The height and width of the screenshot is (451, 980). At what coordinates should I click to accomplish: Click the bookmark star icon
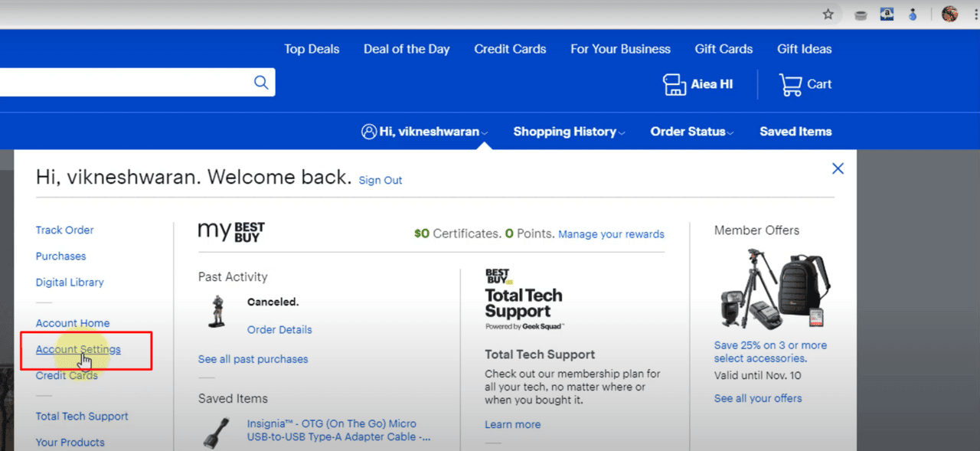point(828,14)
